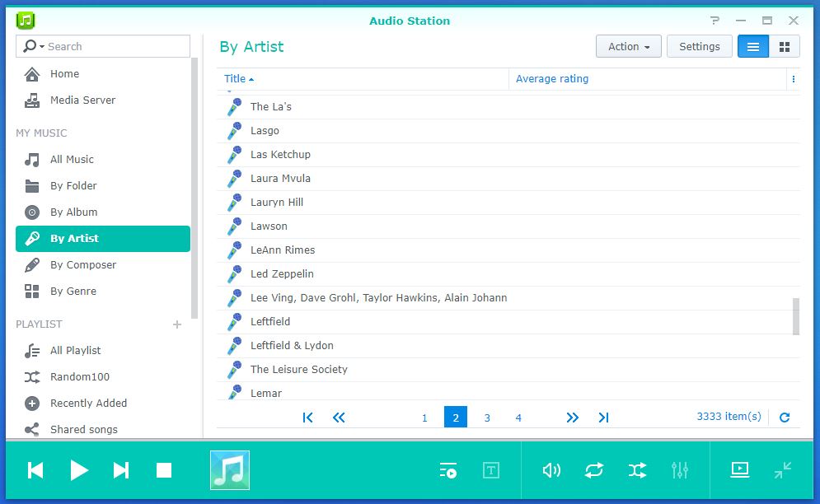This screenshot has height=504, width=820.
Task: Open Settings
Action: (699, 47)
